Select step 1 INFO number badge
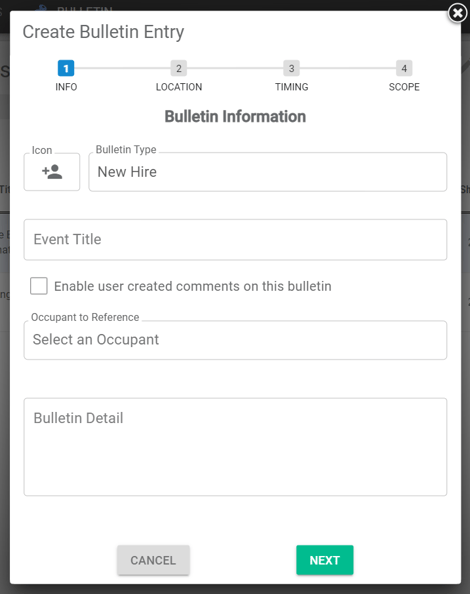470x594 pixels. pos(66,69)
